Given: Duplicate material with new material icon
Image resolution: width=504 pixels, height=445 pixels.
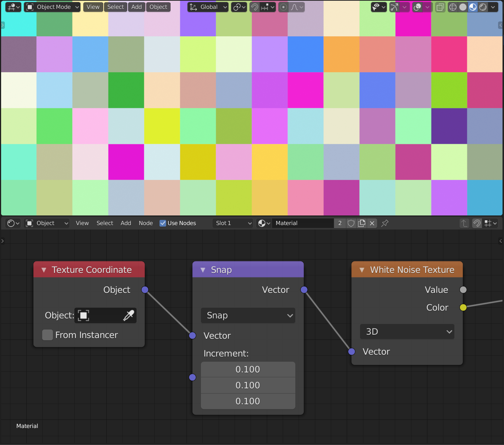Looking at the screenshot, I should tap(362, 223).
